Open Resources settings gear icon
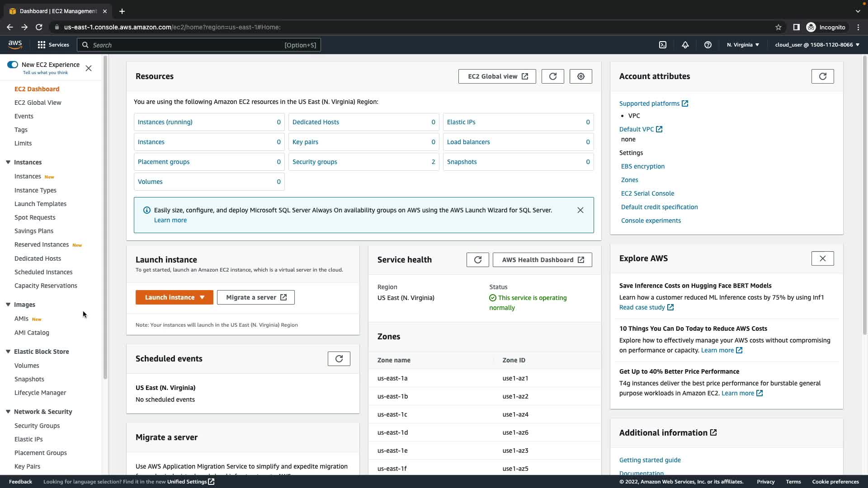Image resolution: width=868 pixels, height=488 pixels. click(x=581, y=76)
